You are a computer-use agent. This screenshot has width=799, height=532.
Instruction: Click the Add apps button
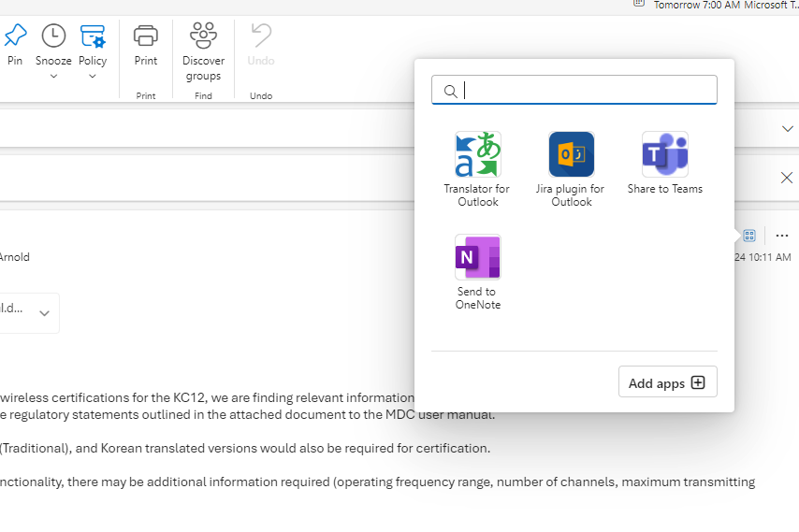[667, 381]
